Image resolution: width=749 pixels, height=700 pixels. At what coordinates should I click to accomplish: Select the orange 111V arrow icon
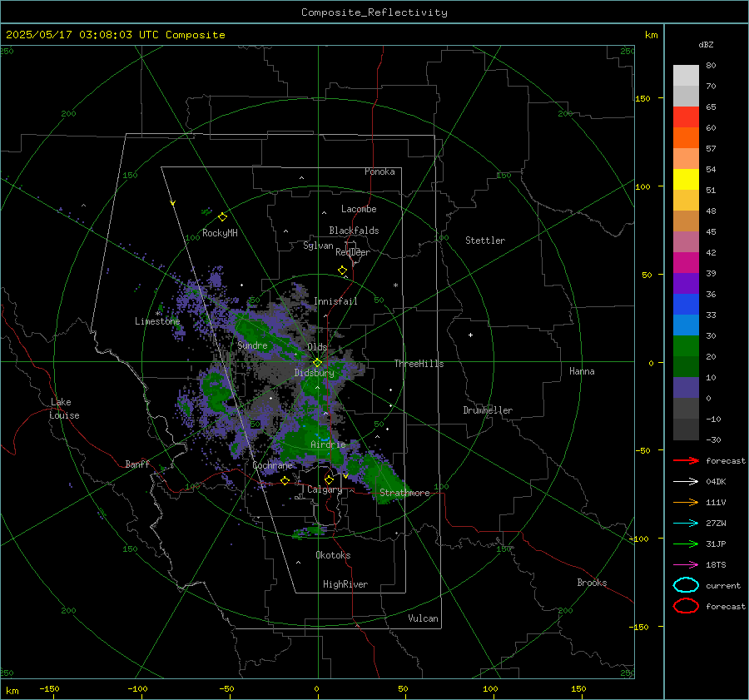pyautogui.click(x=686, y=502)
